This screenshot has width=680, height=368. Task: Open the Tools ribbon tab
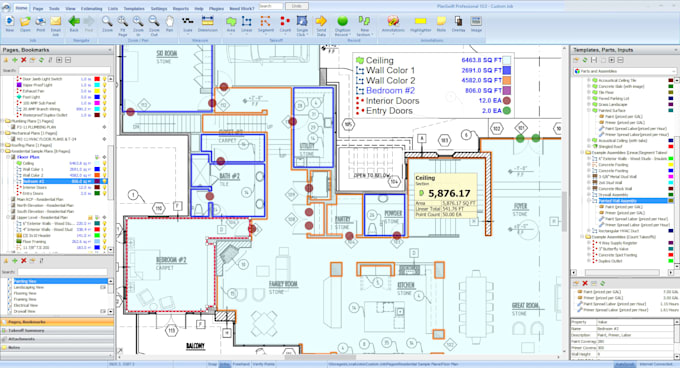54,9
